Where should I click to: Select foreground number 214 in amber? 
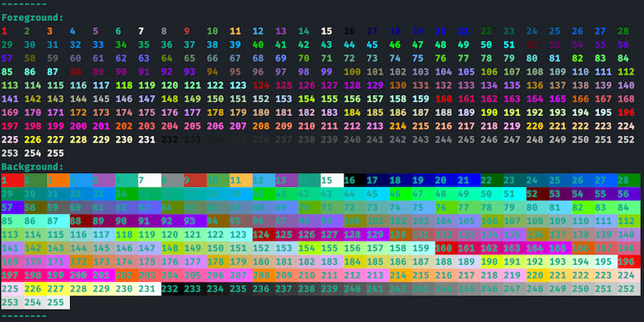(398, 126)
